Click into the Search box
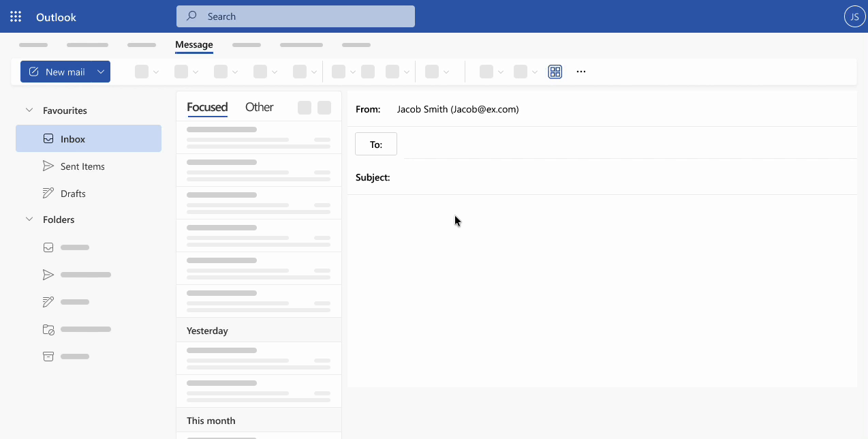868x439 pixels. pos(296,16)
